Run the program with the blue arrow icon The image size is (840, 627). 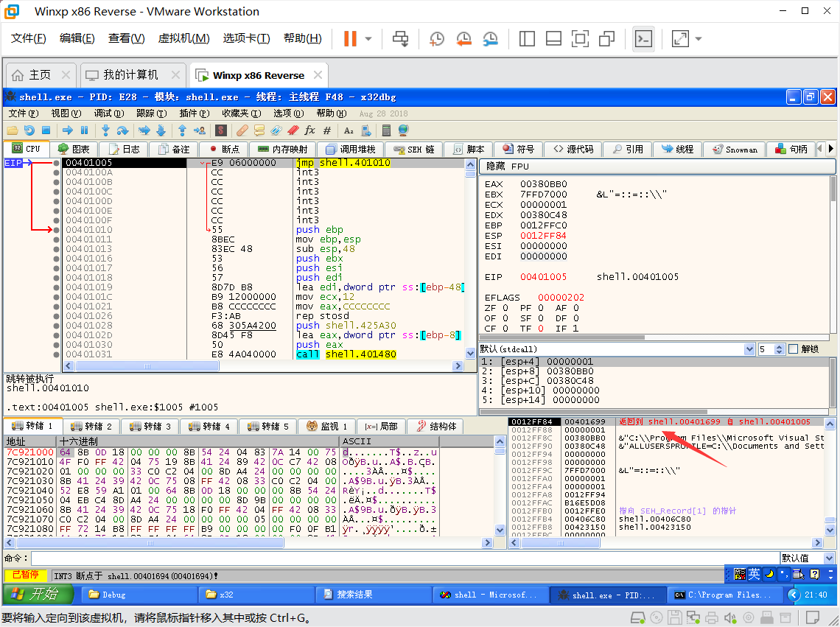click(x=68, y=130)
